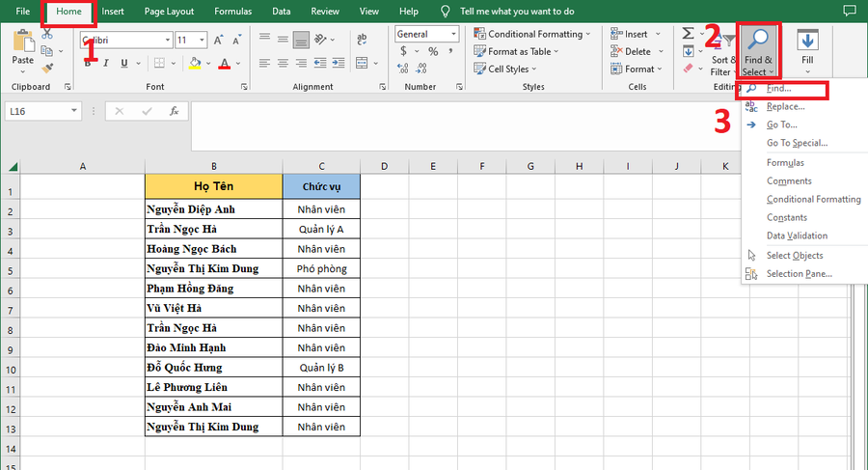Viewport: 868px width, 470px height.
Task: Toggle Wrap Text icon
Action: pos(362,39)
